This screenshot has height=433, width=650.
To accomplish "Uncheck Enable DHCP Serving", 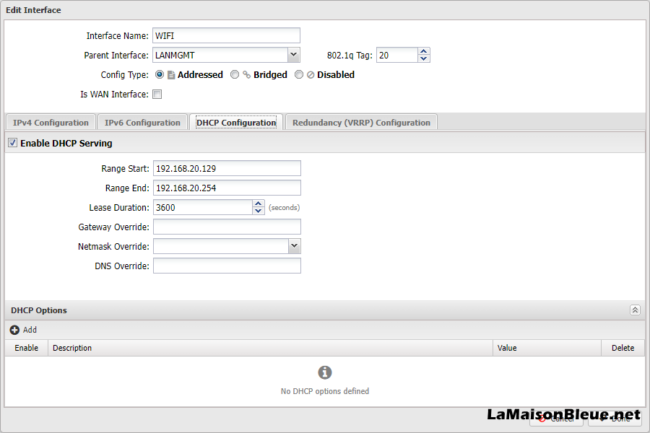I will click(x=12, y=143).
